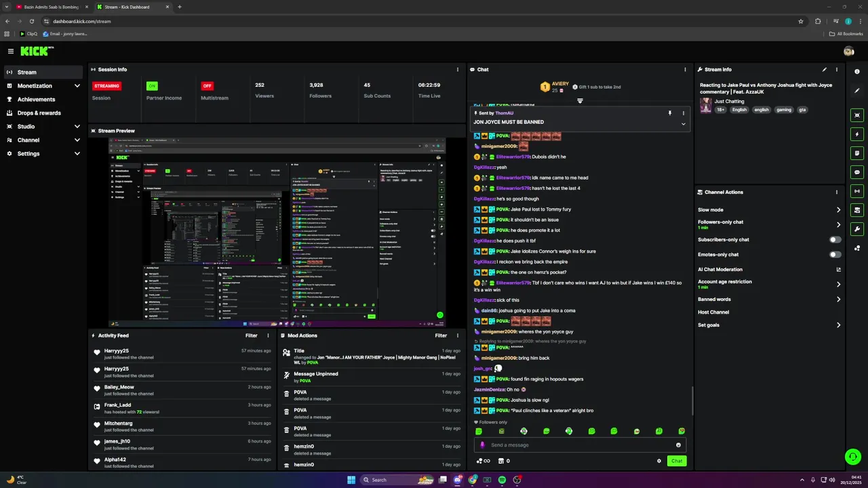Open the user avatar menu at top right
Image resolution: width=868 pixels, height=488 pixels.
pyautogui.click(x=848, y=51)
